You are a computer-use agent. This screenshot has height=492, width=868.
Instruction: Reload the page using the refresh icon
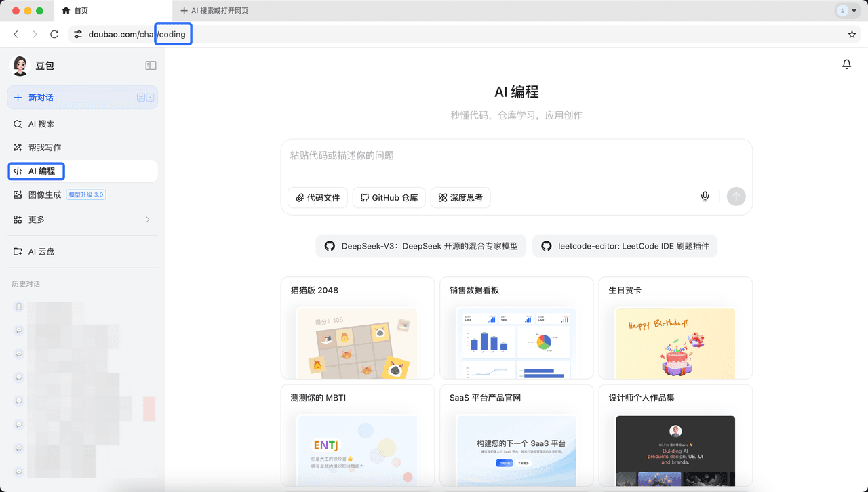54,35
